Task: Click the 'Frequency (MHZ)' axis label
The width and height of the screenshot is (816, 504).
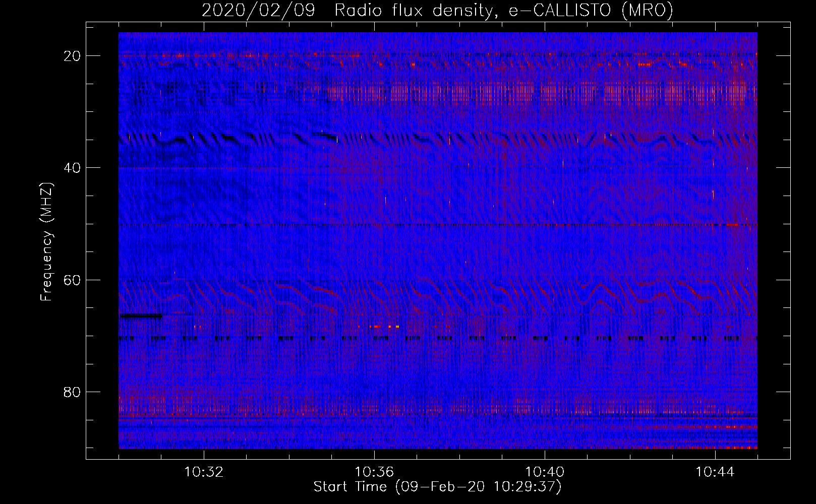Action: [x=46, y=242]
